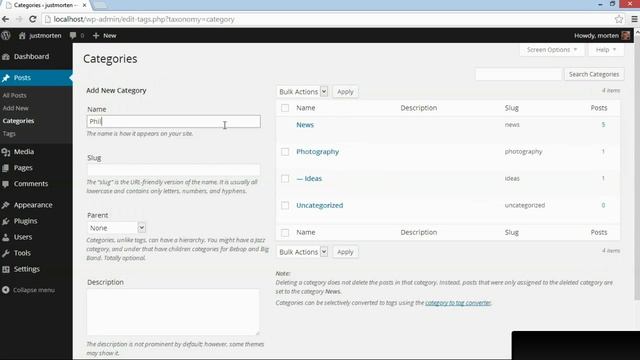The height and width of the screenshot is (360, 640).
Task: Open the News category link
Action: [305, 125]
